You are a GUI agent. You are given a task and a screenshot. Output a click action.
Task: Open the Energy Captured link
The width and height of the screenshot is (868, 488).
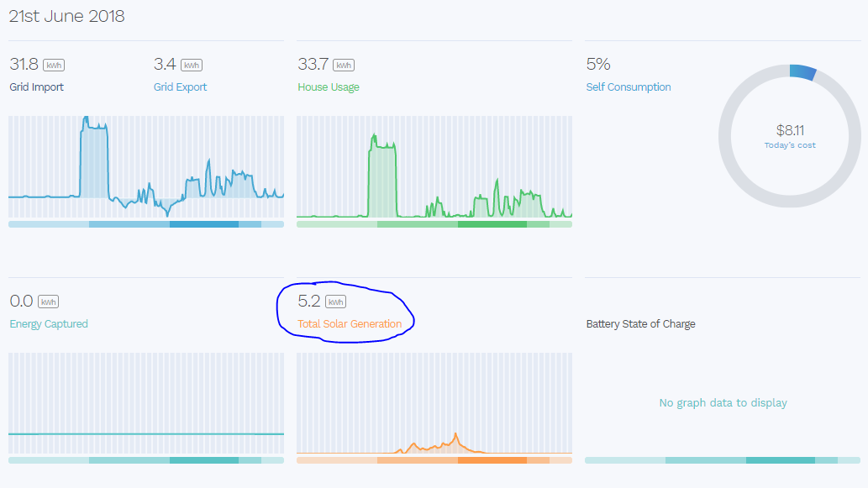coord(49,324)
